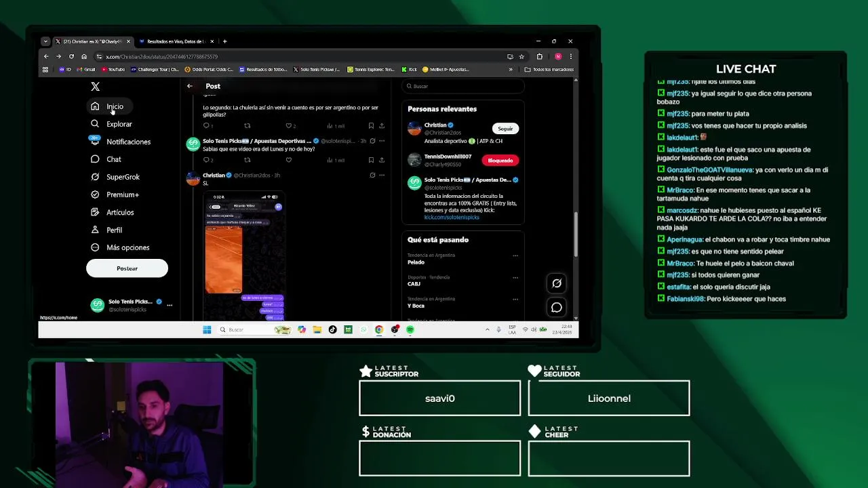The height and width of the screenshot is (488, 868).
Task: Bookmark the Solo Tenis Picks tweet
Action: (x=371, y=160)
